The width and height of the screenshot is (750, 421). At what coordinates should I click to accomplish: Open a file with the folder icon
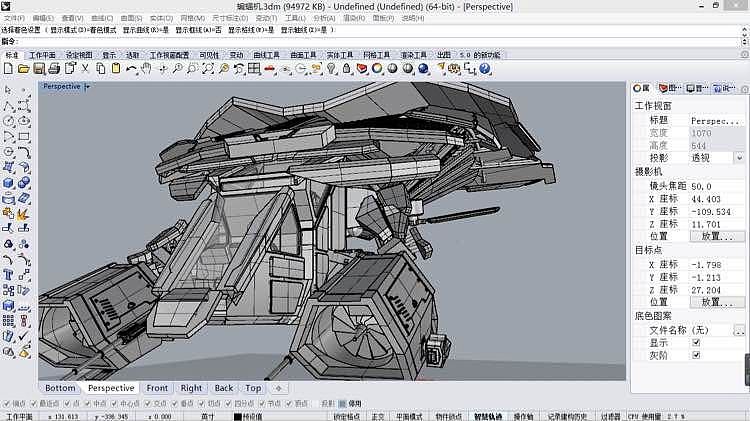[23, 68]
